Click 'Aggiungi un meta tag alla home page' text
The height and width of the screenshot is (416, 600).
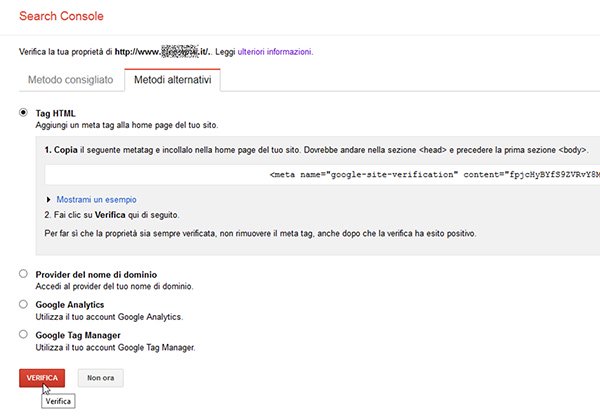tap(127, 125)
